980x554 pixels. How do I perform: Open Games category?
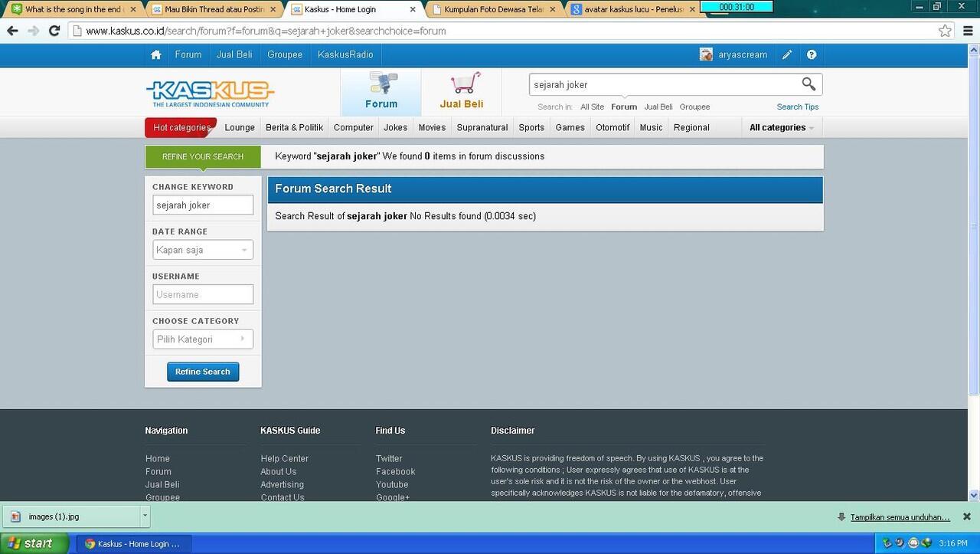point(570,128)
